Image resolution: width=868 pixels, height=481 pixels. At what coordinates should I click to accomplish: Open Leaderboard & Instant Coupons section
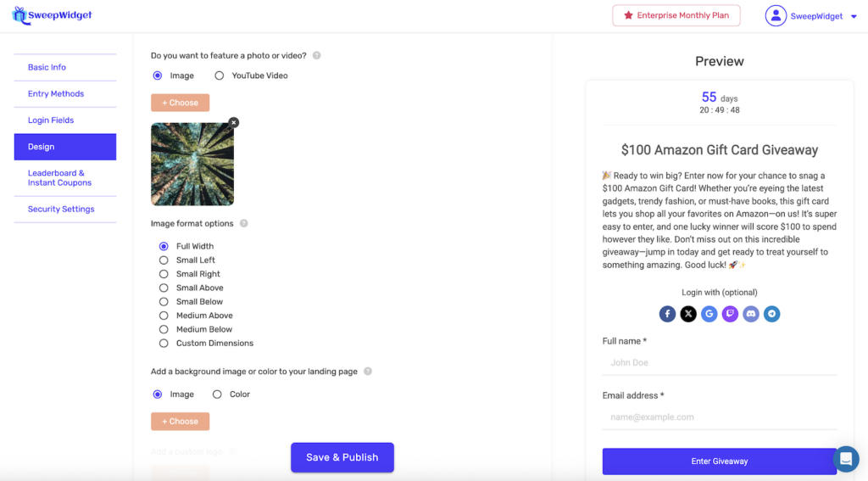[59, 178]
